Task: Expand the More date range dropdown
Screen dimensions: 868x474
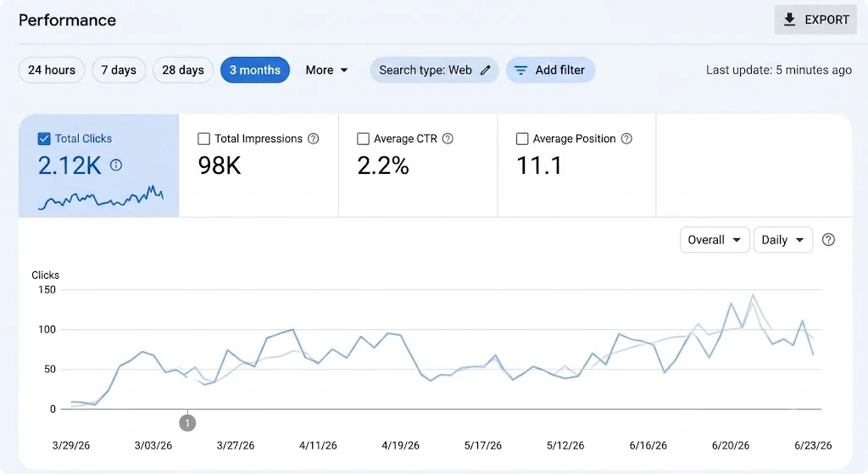Action: (x=326, y=70)
